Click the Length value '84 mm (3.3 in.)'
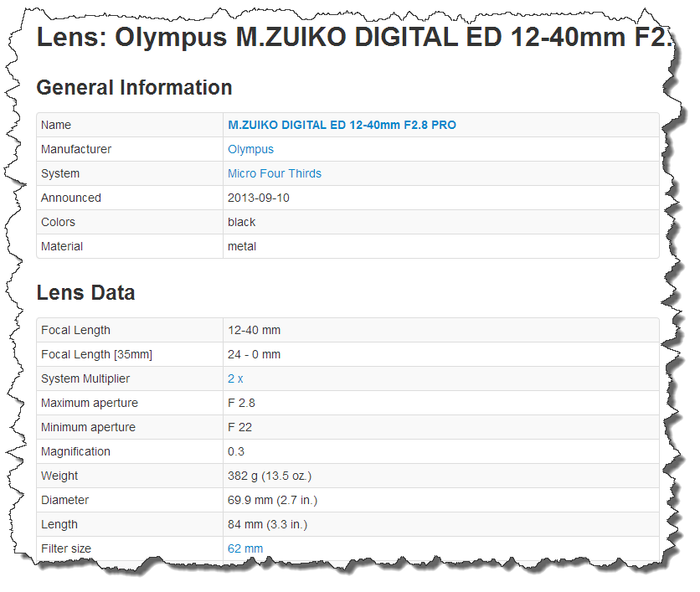Image resolution: width=700 pixels, height=592 pixels. click(267, 524)
